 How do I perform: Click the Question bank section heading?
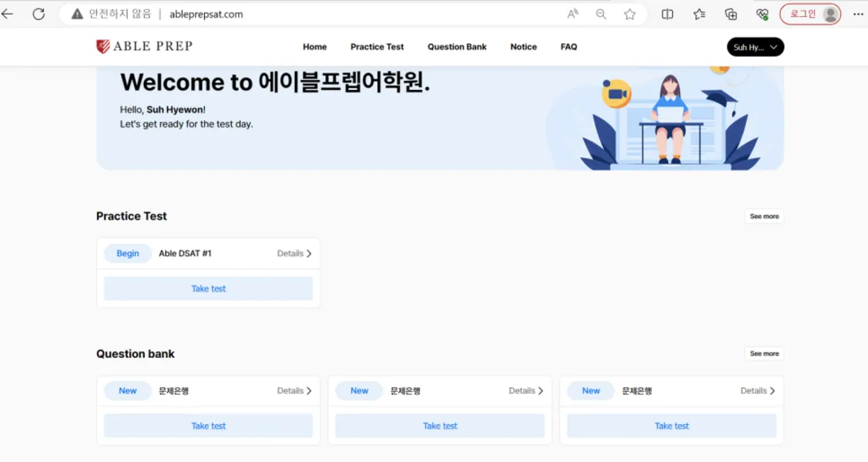(135, 353)
